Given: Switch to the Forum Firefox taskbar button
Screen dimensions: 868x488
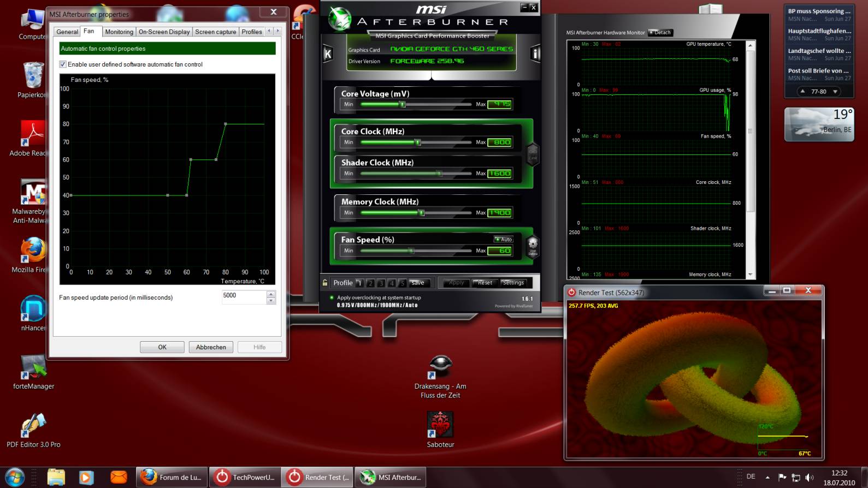Looking at the screenshot, I should 172,477.
